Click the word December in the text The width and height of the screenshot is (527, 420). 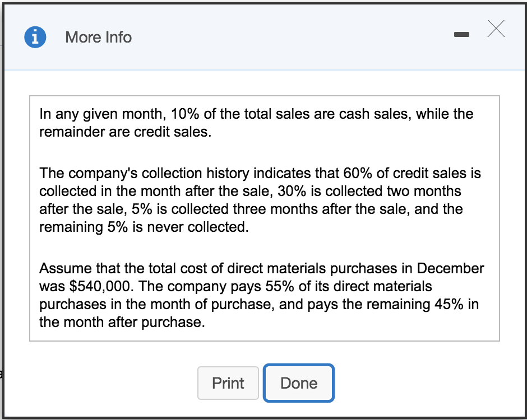point(450,268)
